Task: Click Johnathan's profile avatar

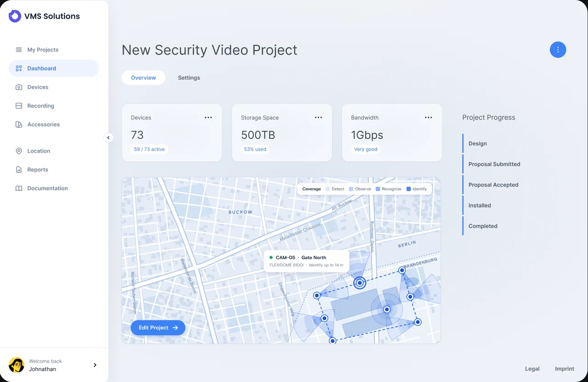Action: pos(17,365)
